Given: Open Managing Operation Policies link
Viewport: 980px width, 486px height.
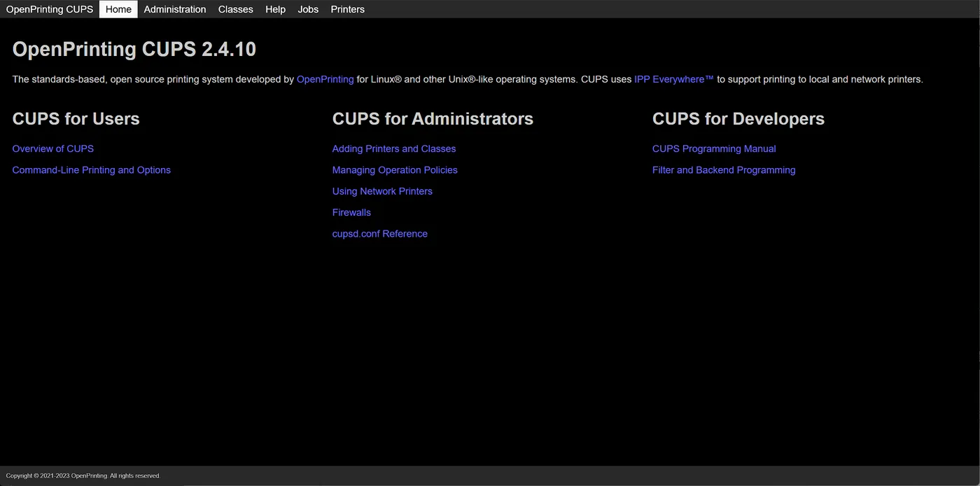Looking at the screenshot, I should (395, 170).
